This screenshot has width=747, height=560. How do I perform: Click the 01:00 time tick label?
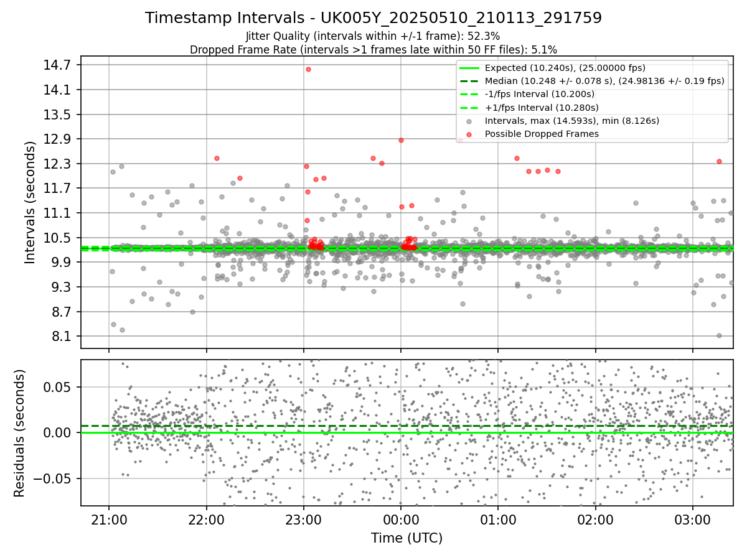coord(498,519)
